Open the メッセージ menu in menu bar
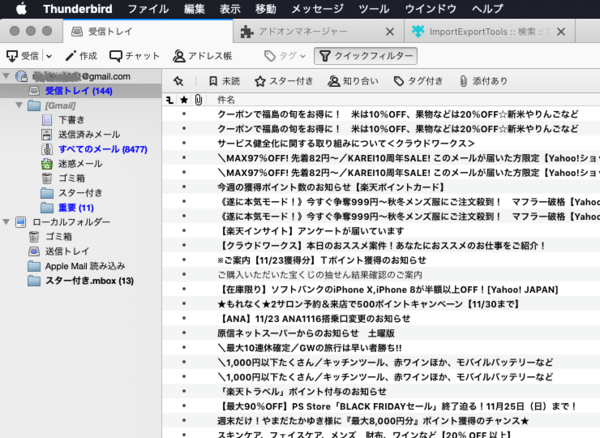The image size is (600, 438). pos(315,8)
